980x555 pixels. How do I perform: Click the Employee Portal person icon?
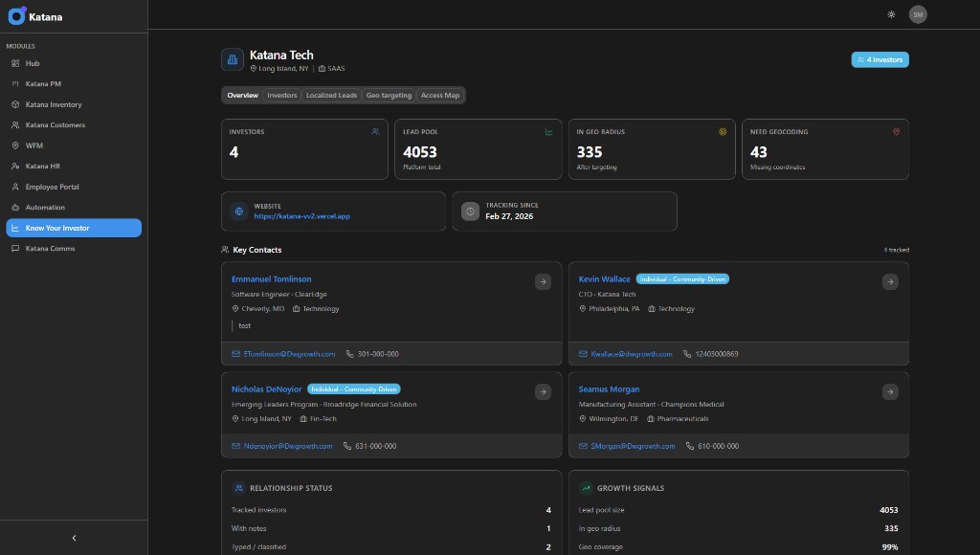click(x=15, y=187)
